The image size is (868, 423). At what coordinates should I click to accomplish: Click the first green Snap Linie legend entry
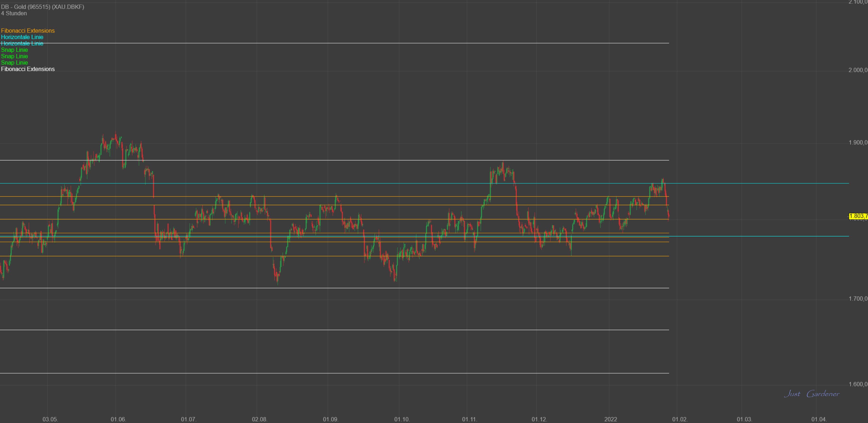click(14, 49)
